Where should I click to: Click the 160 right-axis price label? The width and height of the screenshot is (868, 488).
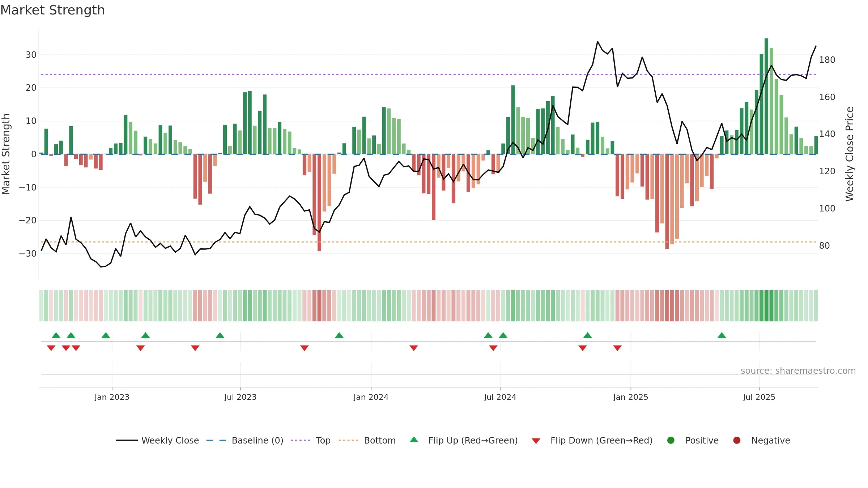click(827, 97)
